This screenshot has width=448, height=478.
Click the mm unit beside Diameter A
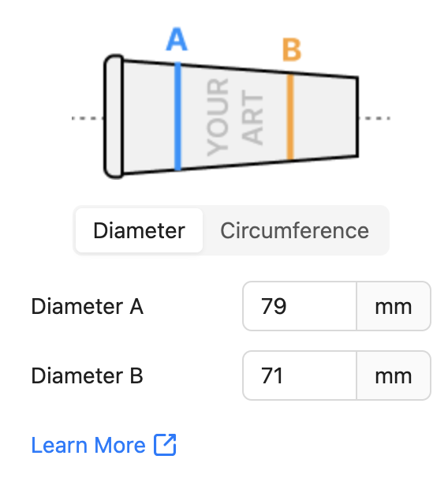pyautogui.click(x=394, y=306)
